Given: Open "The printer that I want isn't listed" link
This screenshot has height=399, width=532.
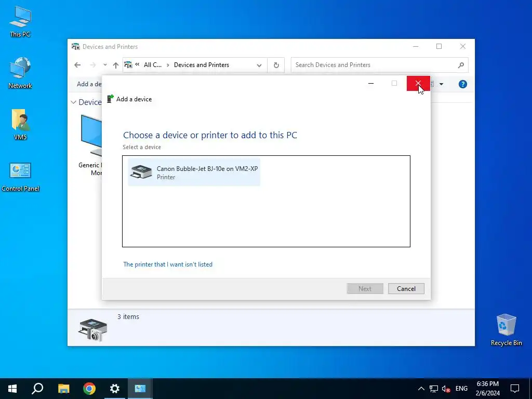Looking at the screenshot, I should point(168,264).
